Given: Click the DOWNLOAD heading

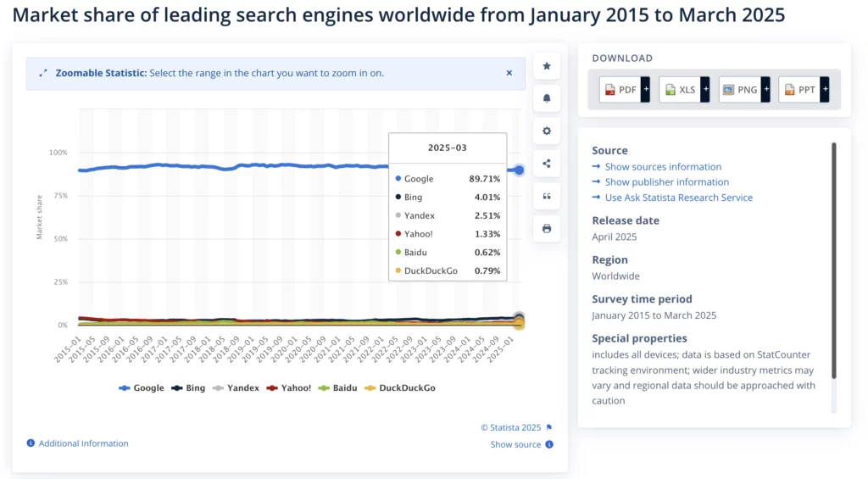Looking at the screenshot, I should (622, 58).
